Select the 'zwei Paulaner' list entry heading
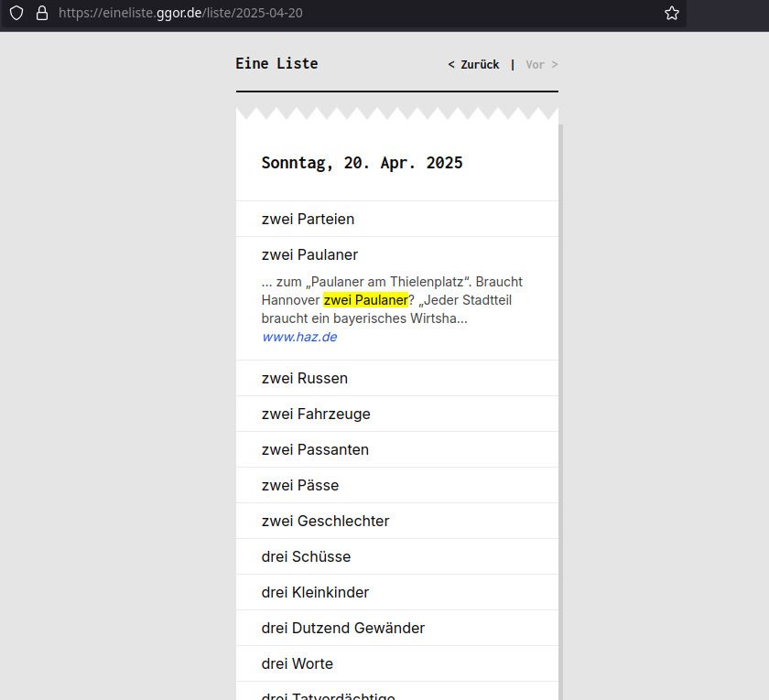769x700 pixels. 310,255
